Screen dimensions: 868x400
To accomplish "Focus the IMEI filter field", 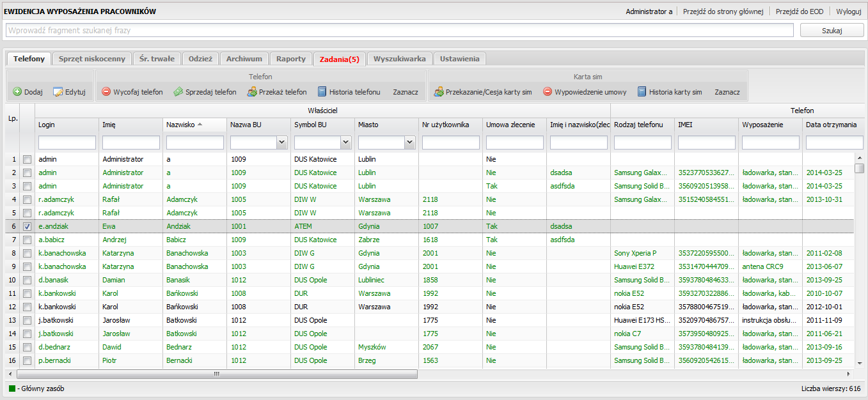I will point(707,142).
